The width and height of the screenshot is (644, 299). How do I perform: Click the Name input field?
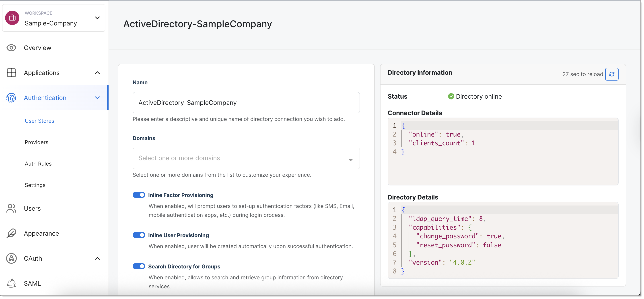pyautogui.click(x=246, y=103)
